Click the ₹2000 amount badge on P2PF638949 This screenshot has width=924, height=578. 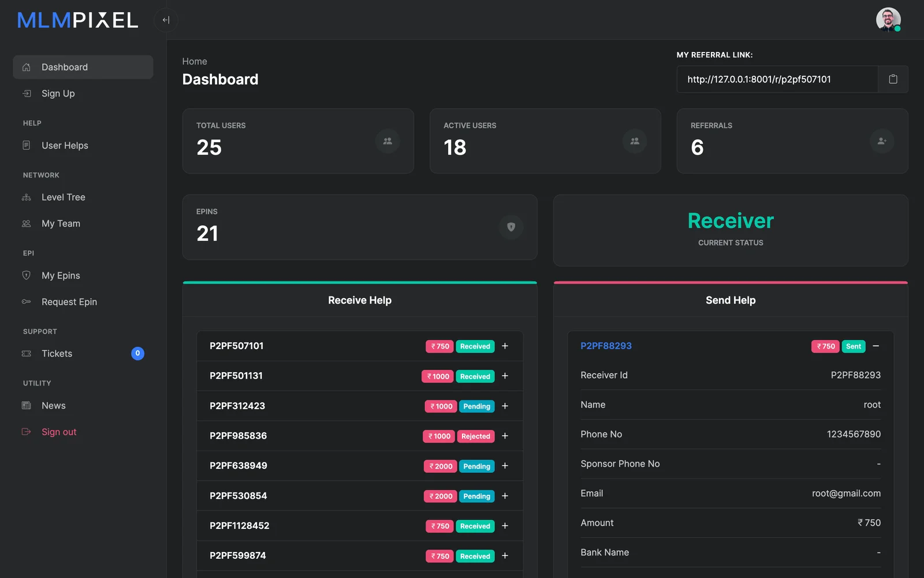pyautogui.click(x=441, y=466)
